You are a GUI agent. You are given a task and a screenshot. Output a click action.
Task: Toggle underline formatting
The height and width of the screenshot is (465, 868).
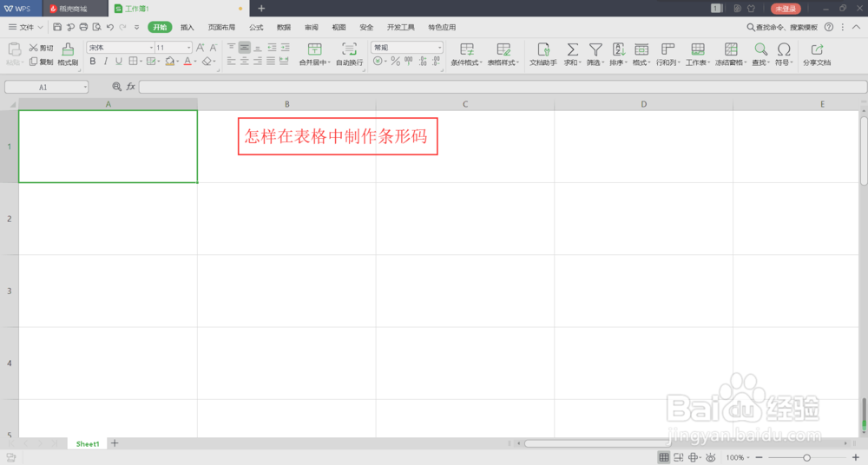pos(118,62)
